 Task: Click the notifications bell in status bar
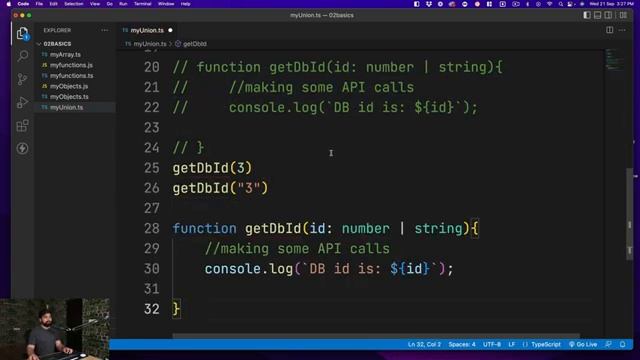pyautogui.click(x=622, y=344)
